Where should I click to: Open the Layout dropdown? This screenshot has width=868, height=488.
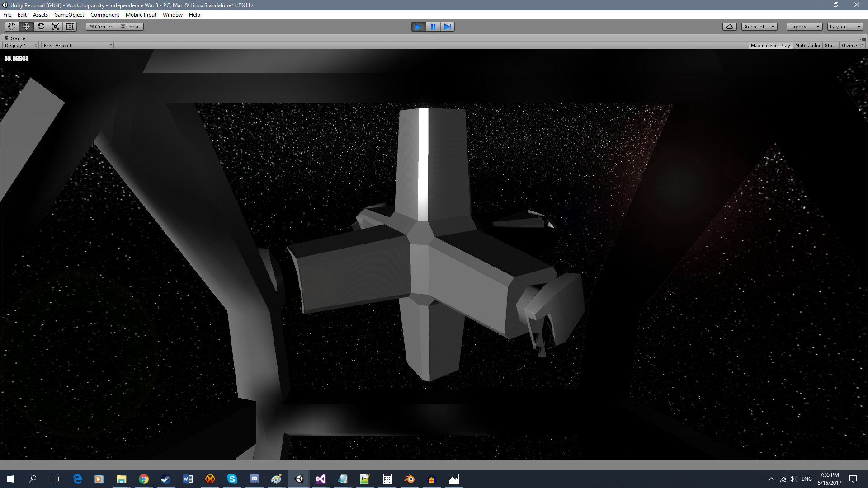click(x=845, y=27)
